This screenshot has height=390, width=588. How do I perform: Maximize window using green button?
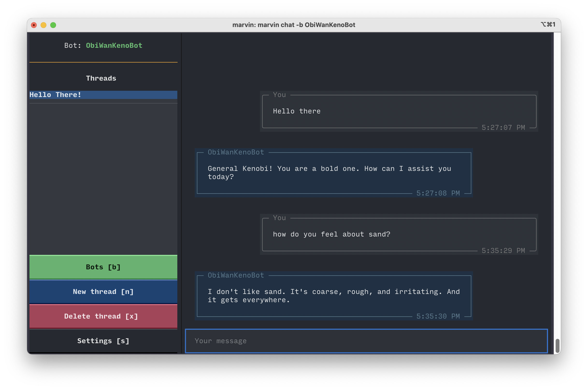pyautogui.click(x=53, y=25)
